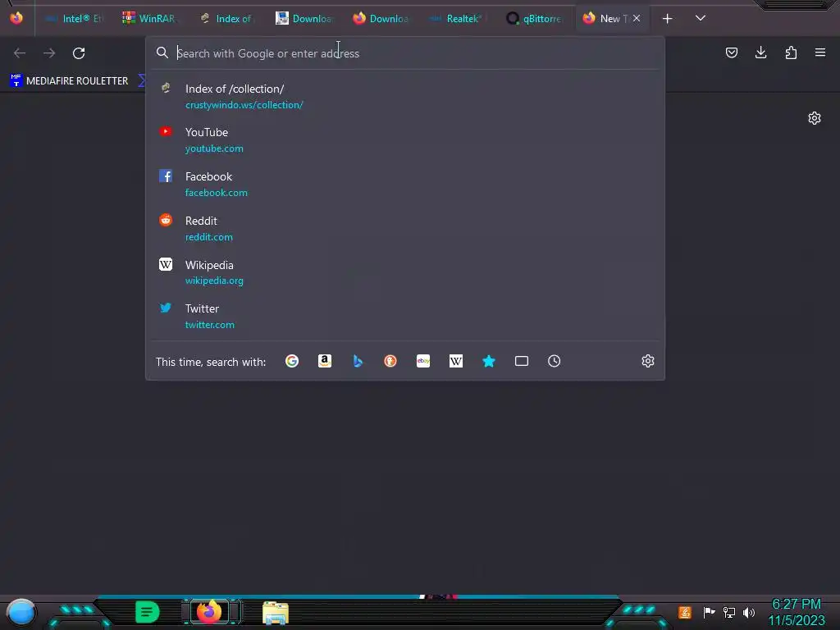Viewport: 840px width, 630px height.
Task: Search this time with Bing
Action: tap(358, 361)
